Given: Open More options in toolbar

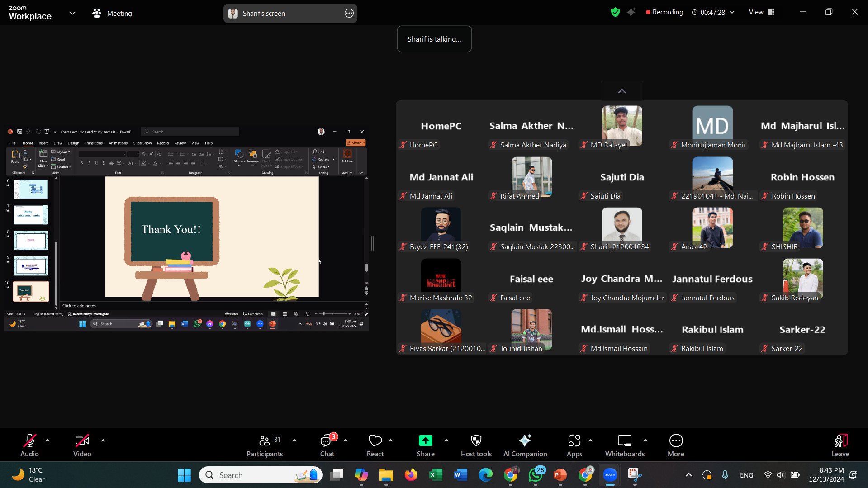Looking at the screenshot, I should tap(676, 445).
